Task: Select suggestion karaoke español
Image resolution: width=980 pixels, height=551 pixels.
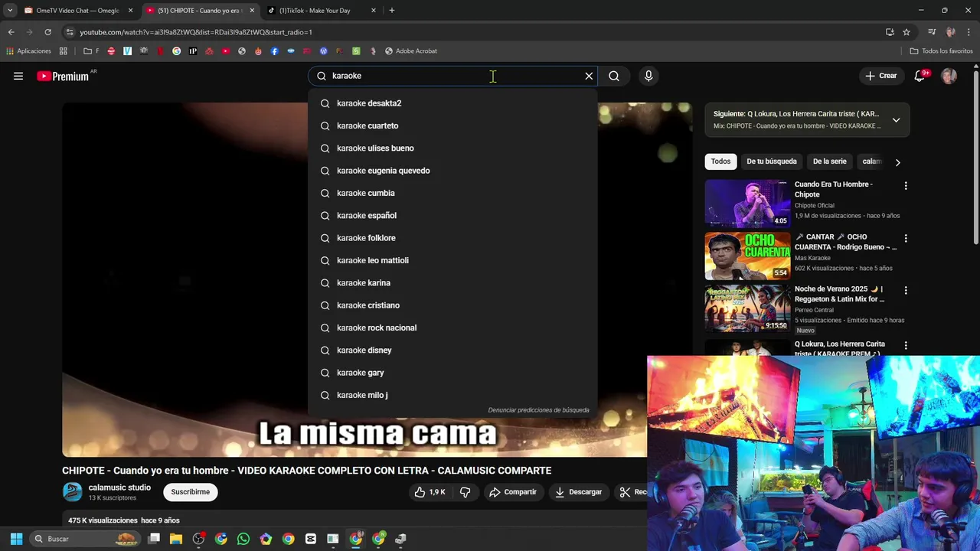Action: (x=452, y=215)
